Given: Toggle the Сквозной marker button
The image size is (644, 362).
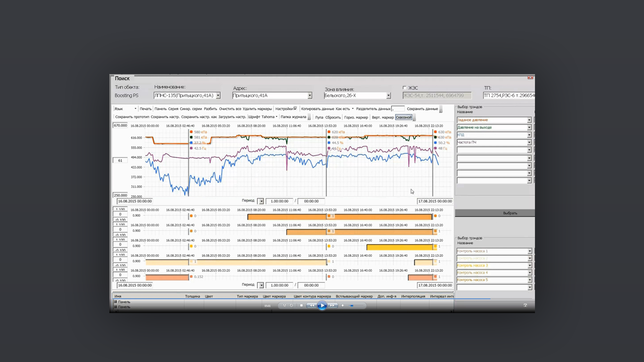Looking at the screenshot, I should 404,117.
